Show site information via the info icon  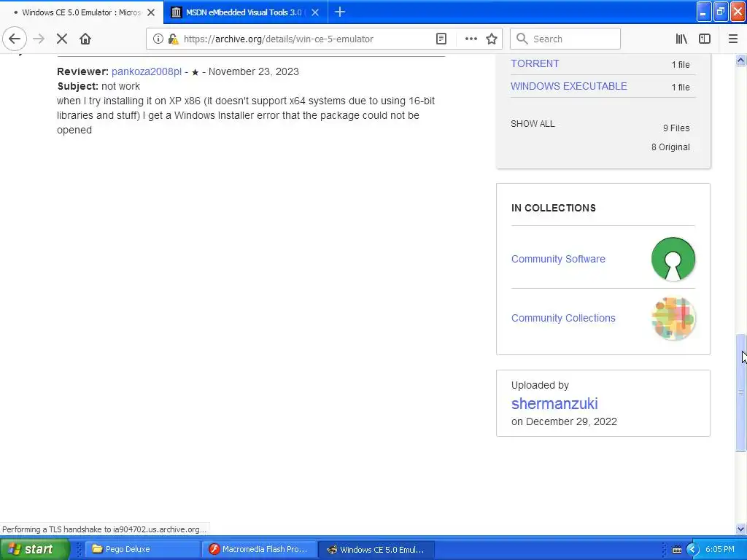[158, 39]
